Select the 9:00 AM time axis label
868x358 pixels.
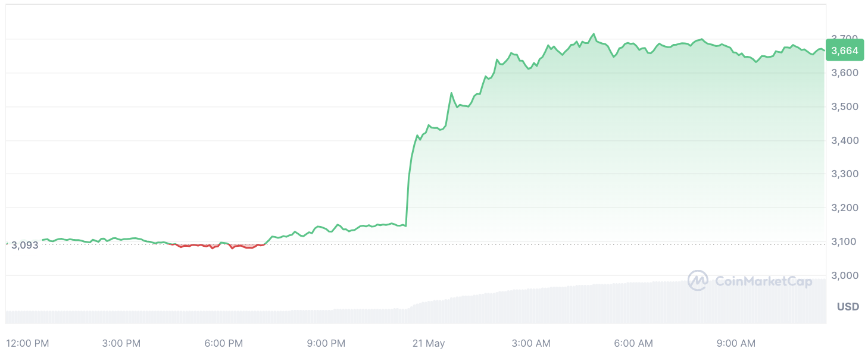click(x=736, y=344)
